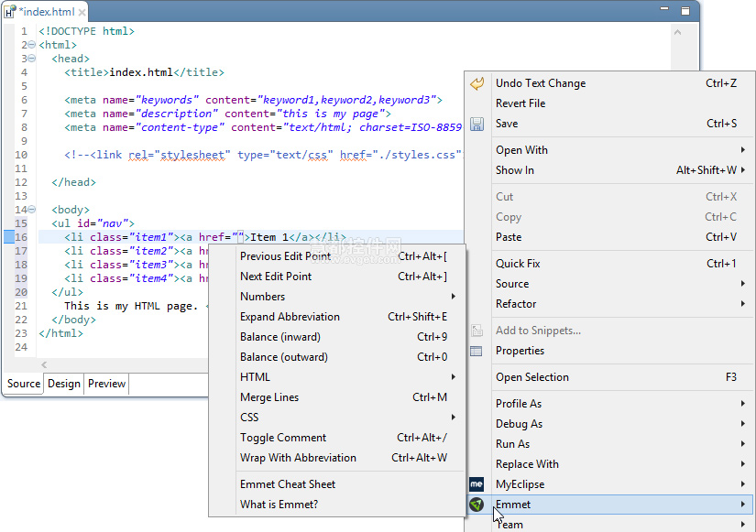
Task: Maximize the editor view pane
Action: coord(685,11)
